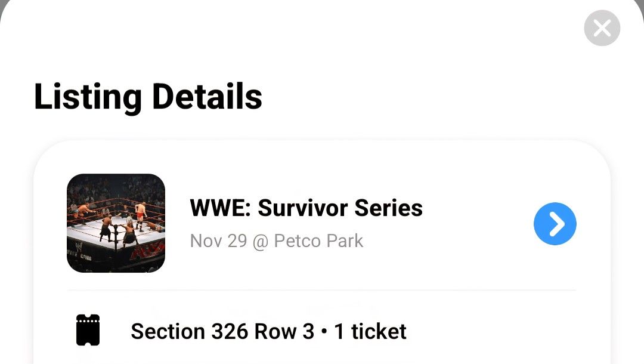Screen dimensions: 644x364
Task: Click the Listing Details heading
Action: (148, 96)
